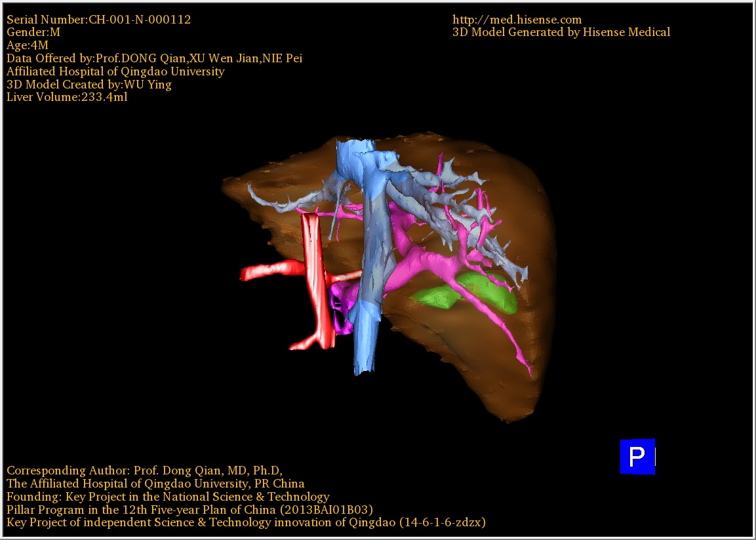The width and height of the screenshot is (756, 540).
Task: Click '3D Model Generated by Hisense Medical' text
Action: coord(561,32)
